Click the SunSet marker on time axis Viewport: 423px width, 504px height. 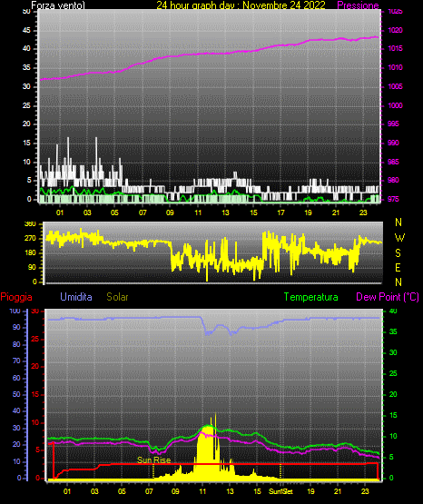[280, 491]
